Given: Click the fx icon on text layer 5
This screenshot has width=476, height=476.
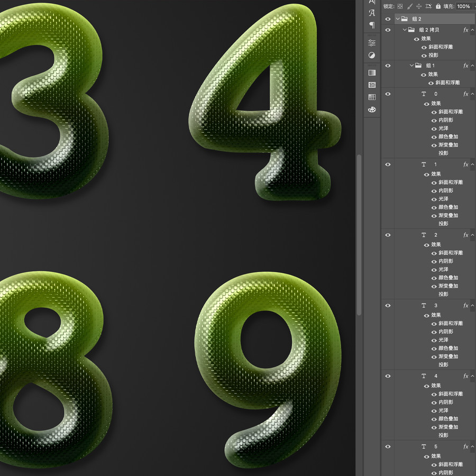Looking at the screenshot, I should point(465,446).
